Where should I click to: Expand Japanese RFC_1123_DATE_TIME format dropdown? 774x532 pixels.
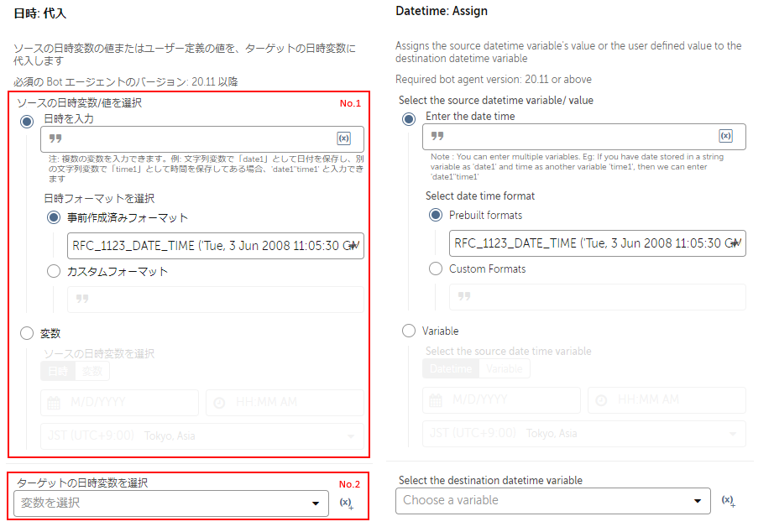pos(215,246)
